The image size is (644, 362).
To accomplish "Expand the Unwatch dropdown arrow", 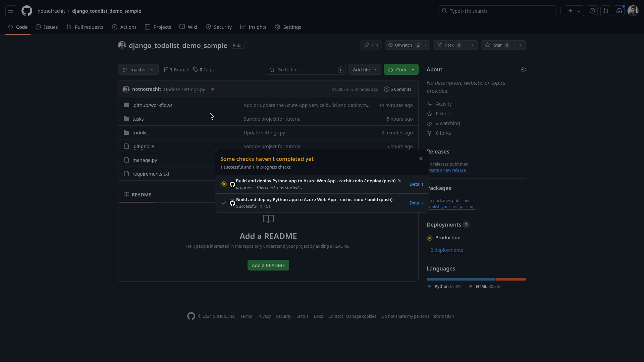I will point(425,45).
